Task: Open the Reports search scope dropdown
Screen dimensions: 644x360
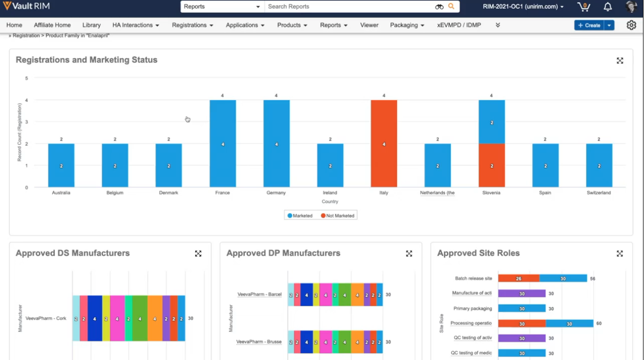Action: point(222,7)
